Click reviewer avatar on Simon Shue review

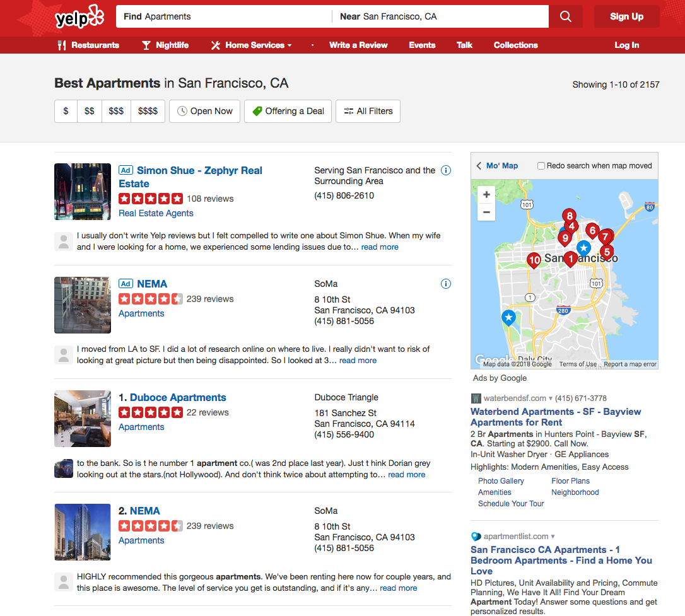(x=64, y=241)
